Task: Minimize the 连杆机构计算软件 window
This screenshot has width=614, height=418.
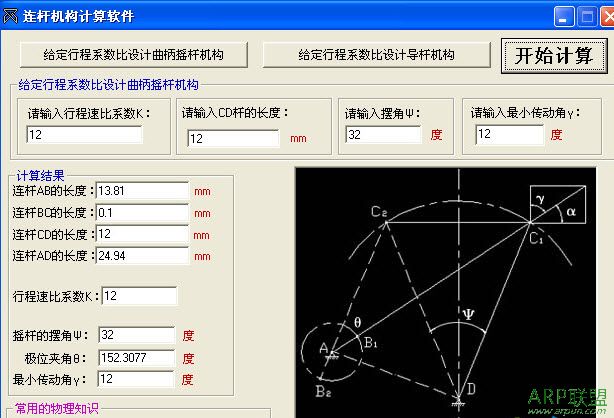Action: [564, 17]
